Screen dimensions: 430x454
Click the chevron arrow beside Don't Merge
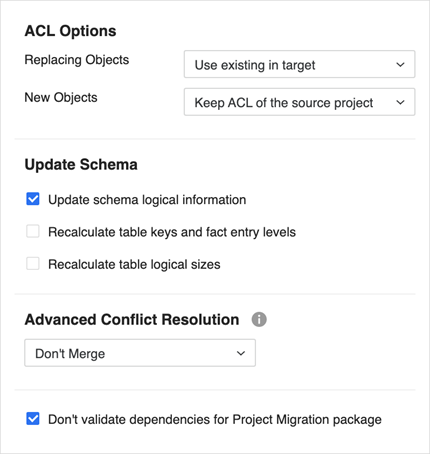(x=241, y=353)
